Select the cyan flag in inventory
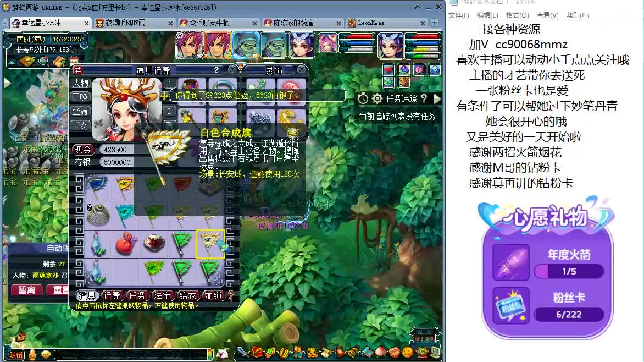 point(125,216)
